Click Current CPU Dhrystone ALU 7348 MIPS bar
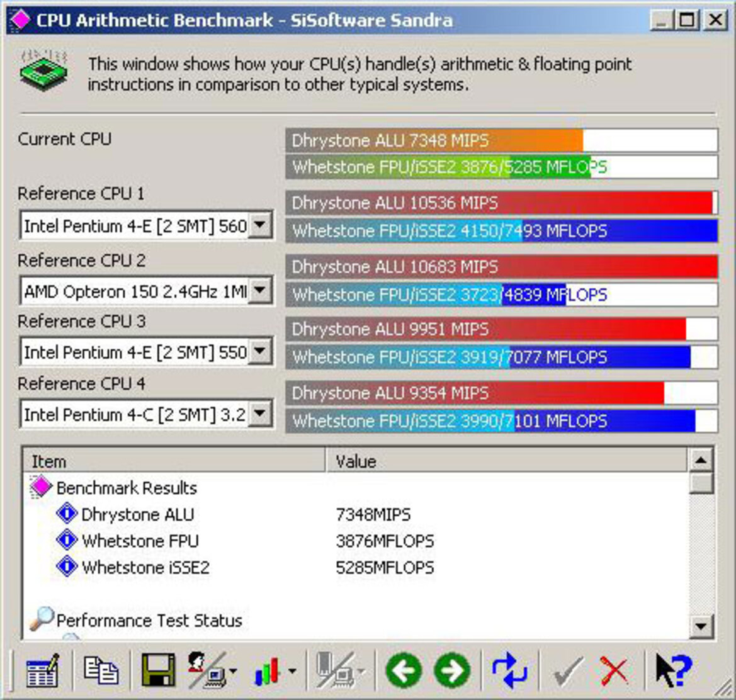The width and height of the screenshot is (736, 700). click(501, 140)
